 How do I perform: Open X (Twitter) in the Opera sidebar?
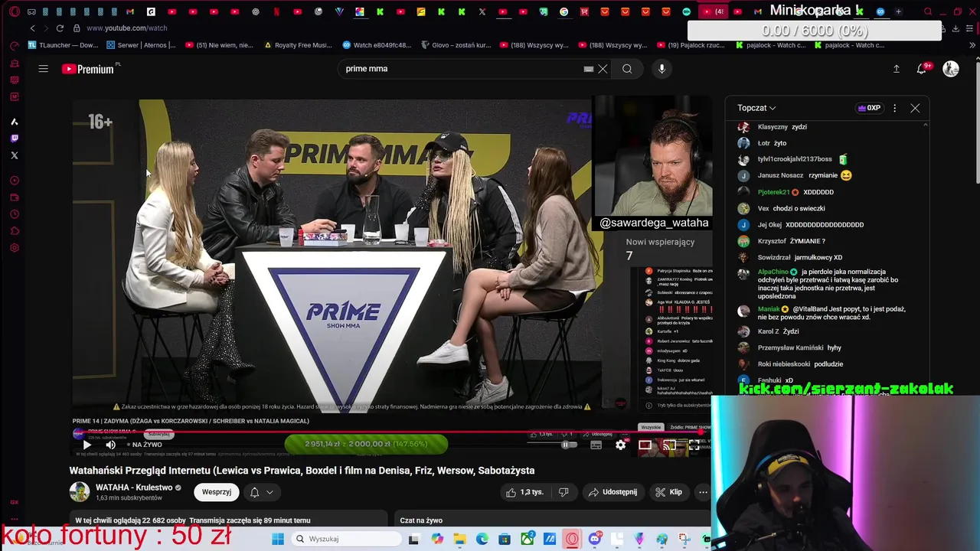point(14,155)
